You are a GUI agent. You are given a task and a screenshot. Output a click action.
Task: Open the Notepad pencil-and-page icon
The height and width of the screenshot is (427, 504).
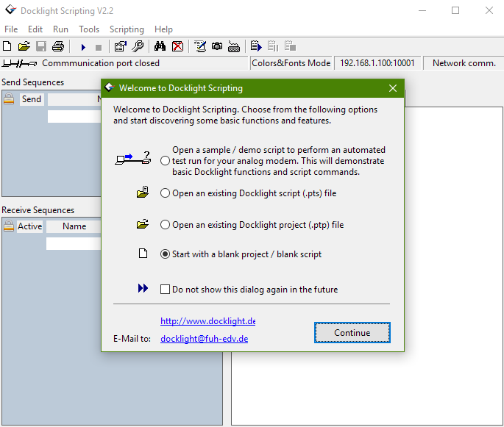(x=200, y=46)
